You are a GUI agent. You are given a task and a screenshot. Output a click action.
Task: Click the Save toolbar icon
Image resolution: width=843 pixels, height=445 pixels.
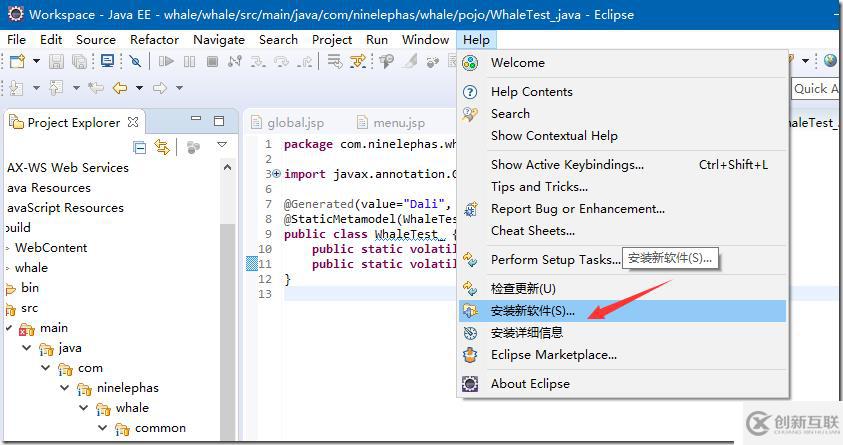pos(56,61)
